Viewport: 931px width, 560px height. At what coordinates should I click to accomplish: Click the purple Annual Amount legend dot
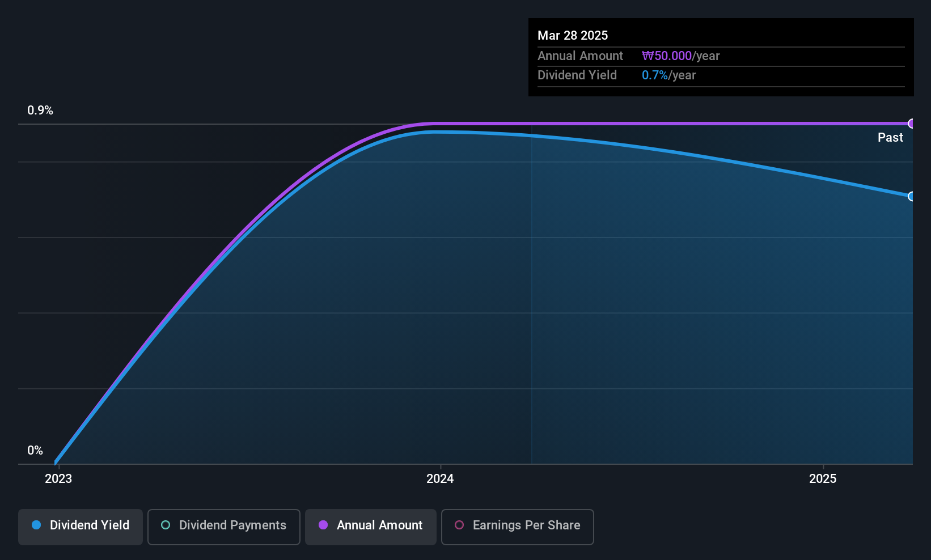coord(323,525)
